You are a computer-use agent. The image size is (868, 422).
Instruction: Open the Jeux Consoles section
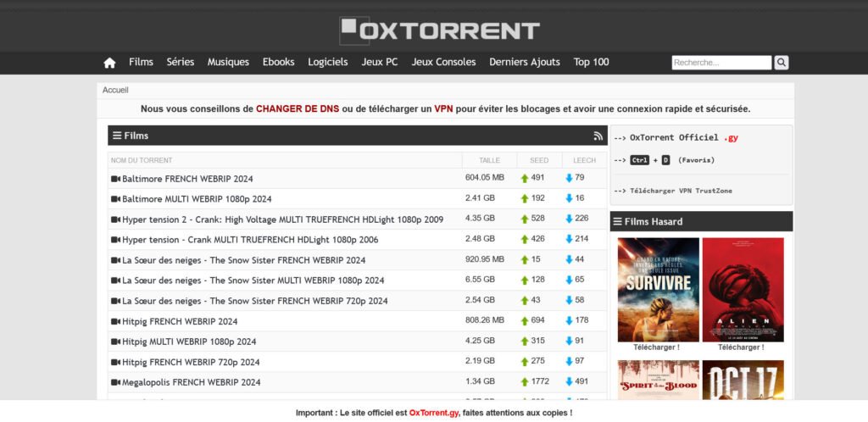click(443, 62)
